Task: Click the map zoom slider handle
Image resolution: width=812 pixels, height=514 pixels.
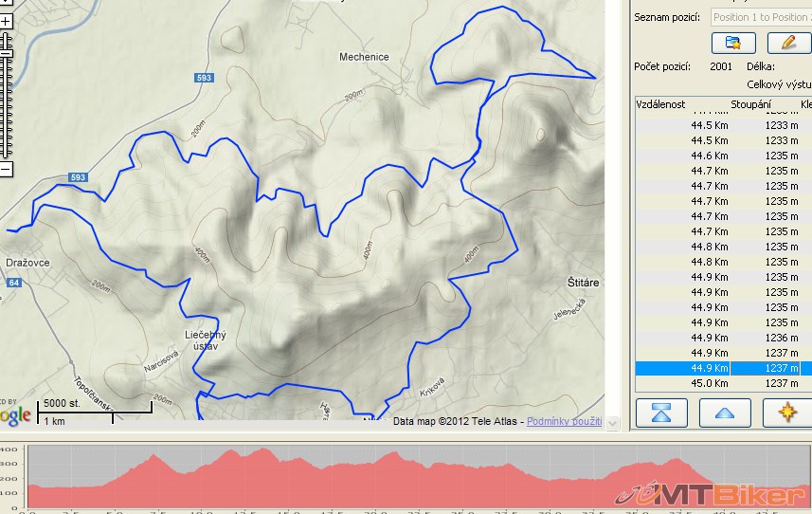Action: click(x=6, y=43)
